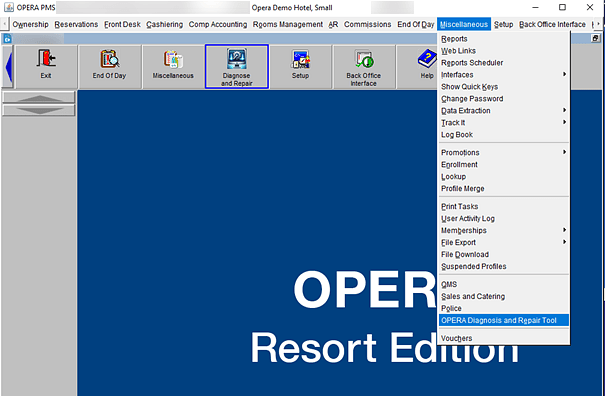
Task: Open the Cashiering menu
Action: click(x=165, y=24)
